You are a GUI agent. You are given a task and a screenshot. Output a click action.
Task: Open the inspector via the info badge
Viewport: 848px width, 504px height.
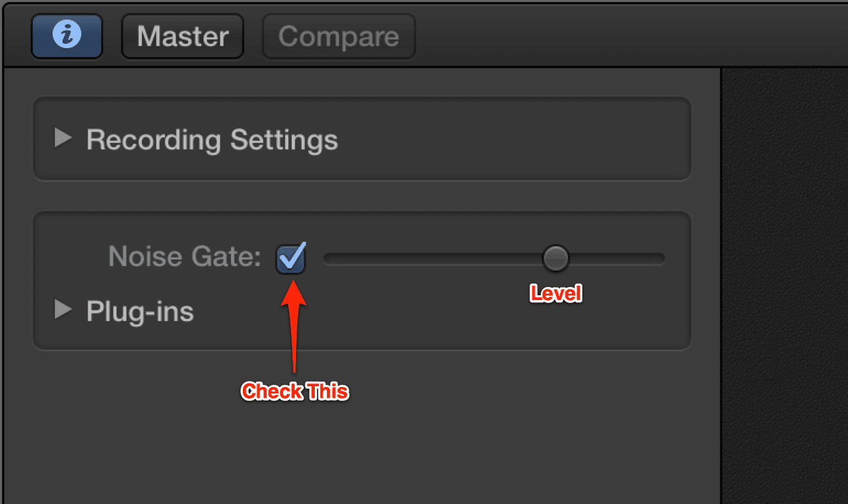(x=66, y=35)
